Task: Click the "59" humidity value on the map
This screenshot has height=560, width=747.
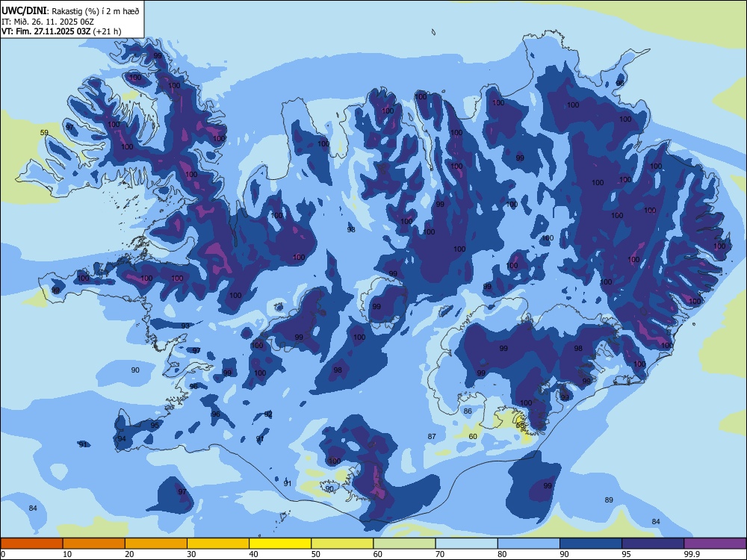Action: 44,132
